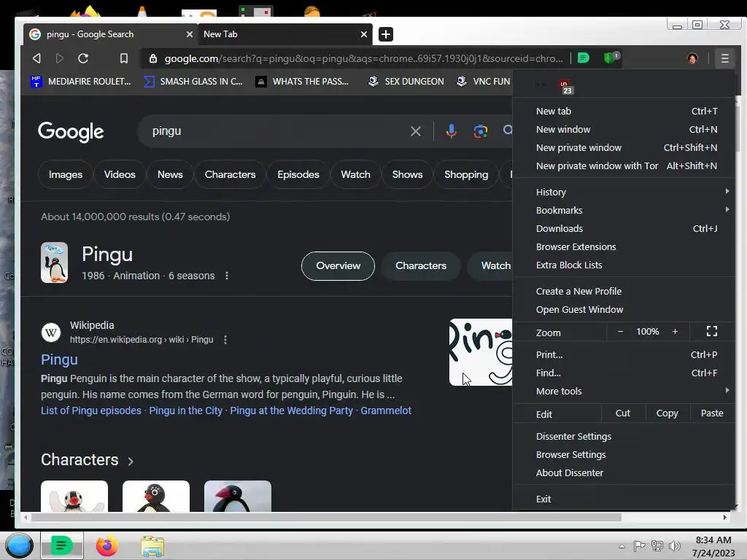
Task: Click the padlock site info icon
Action: (153, 58)
